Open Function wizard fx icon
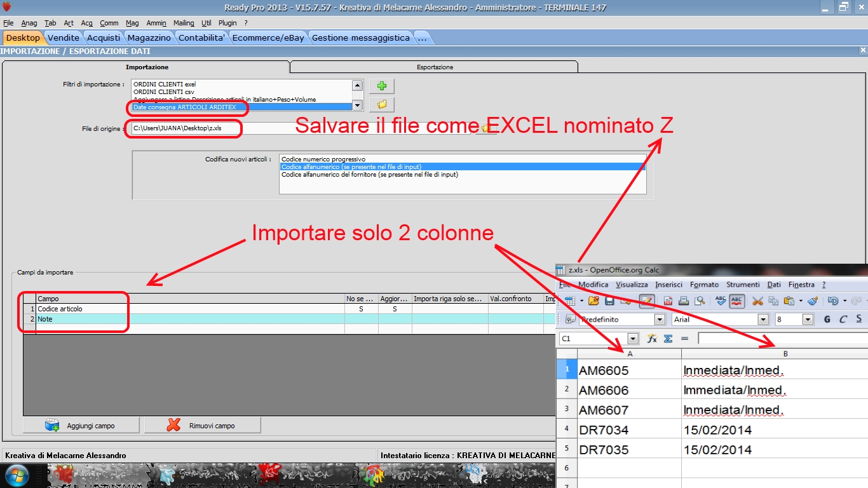Screen dimensions: 868x488 coord(652,339)
